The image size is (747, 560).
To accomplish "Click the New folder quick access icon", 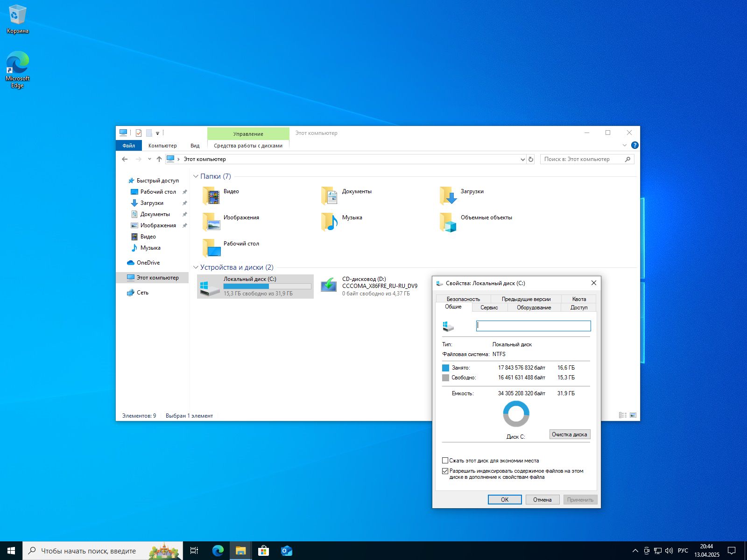I will click(149, 133).
